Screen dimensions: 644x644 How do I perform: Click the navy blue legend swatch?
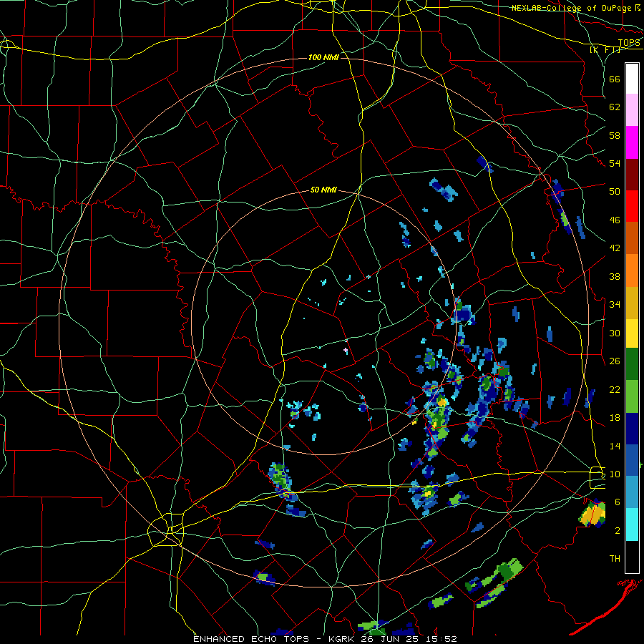coord(632,429)
